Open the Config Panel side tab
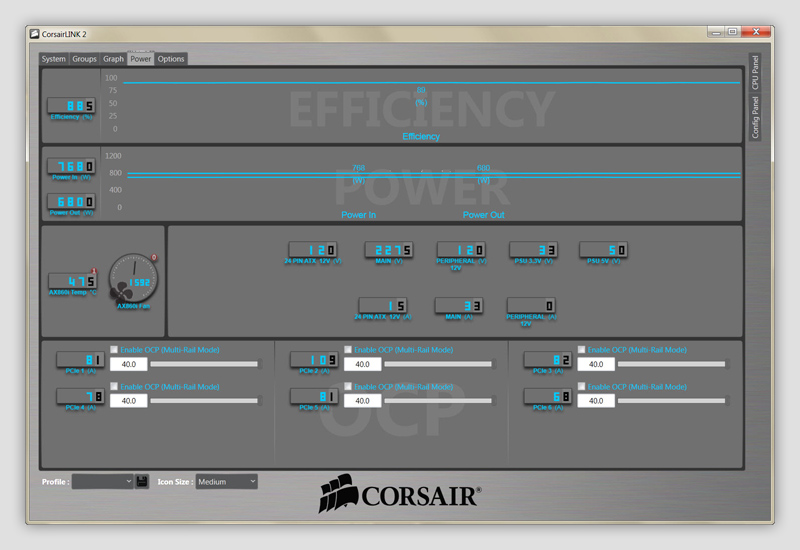Screen dimensions: 800x550 [755, 117]
